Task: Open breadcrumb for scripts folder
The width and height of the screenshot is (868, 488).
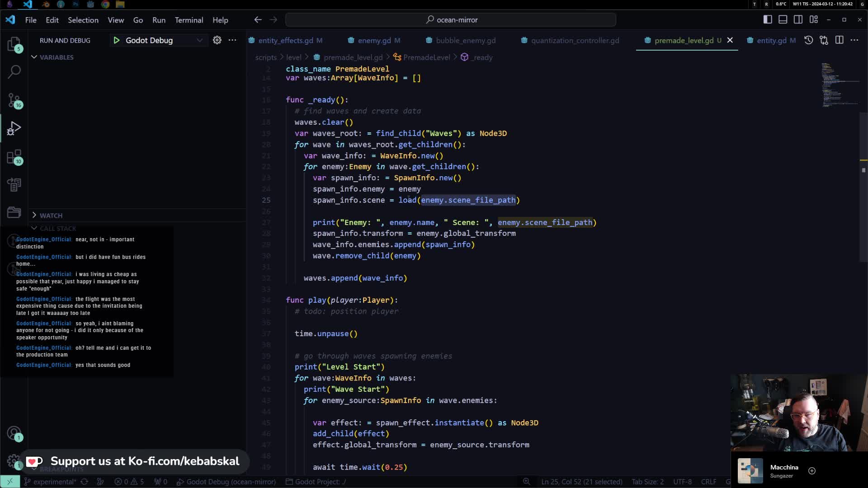Action: (266, 57)
